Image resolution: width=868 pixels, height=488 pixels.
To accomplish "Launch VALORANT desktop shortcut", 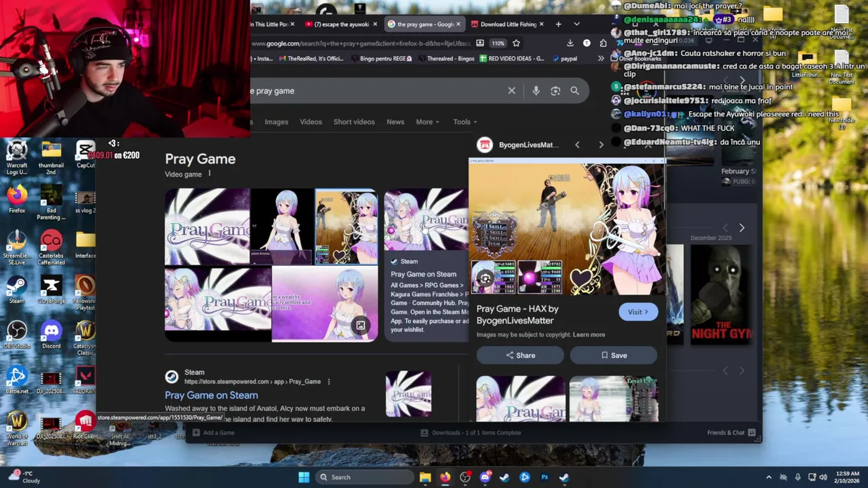I will [x=85, y=380].
